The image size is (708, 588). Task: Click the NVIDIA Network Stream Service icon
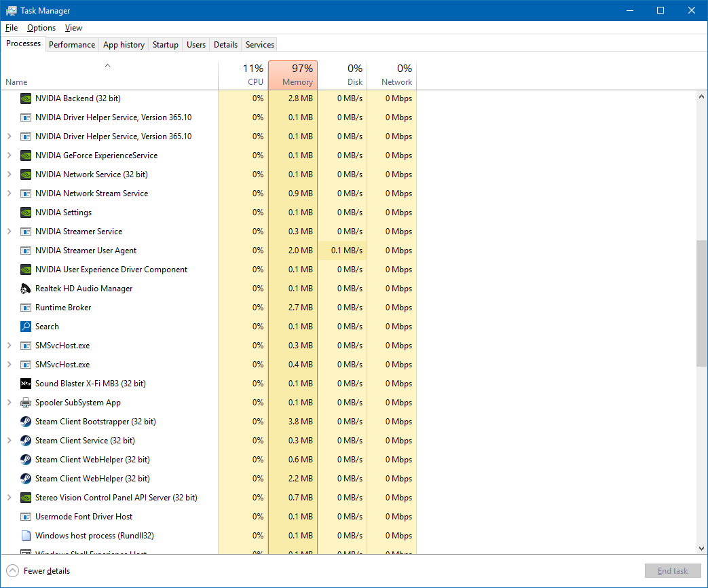(26, 194)
